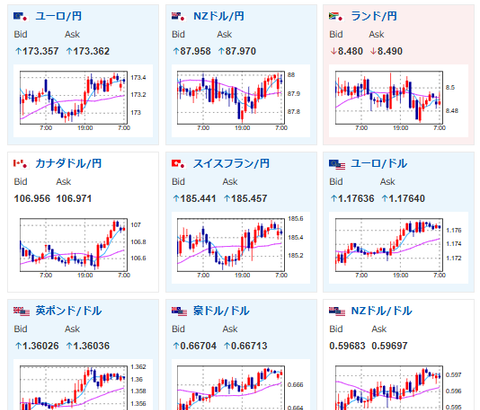Viewport: 480px width, 410px height.
Task: View the Rand/Yen candlestick chart thumbnail
Action: 399,101
